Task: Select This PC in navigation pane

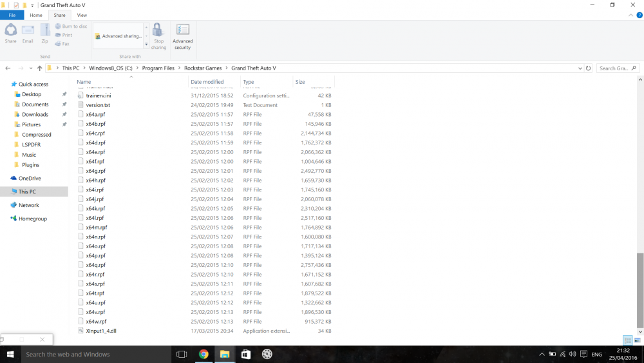Action: (x=27, y=191)
